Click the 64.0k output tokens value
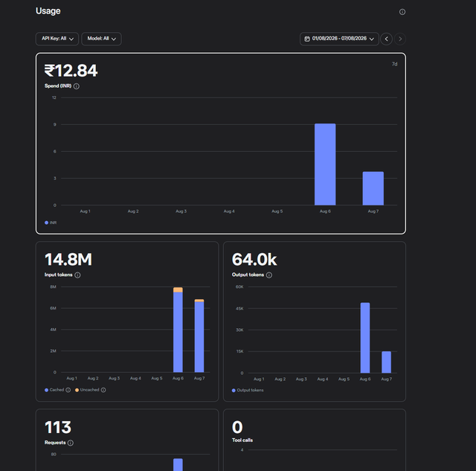 click(x=254, y=260)
